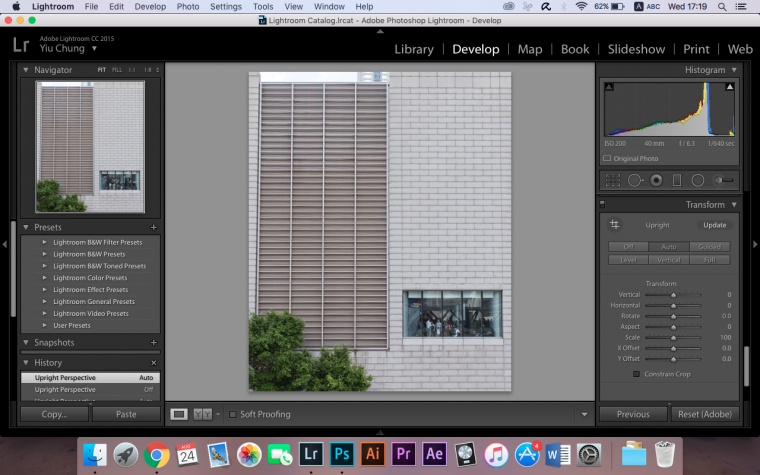Select the Graduated Filter tool
Image resolution: width=760 pixels, height=475 pixels.
[x=677, y=180]
